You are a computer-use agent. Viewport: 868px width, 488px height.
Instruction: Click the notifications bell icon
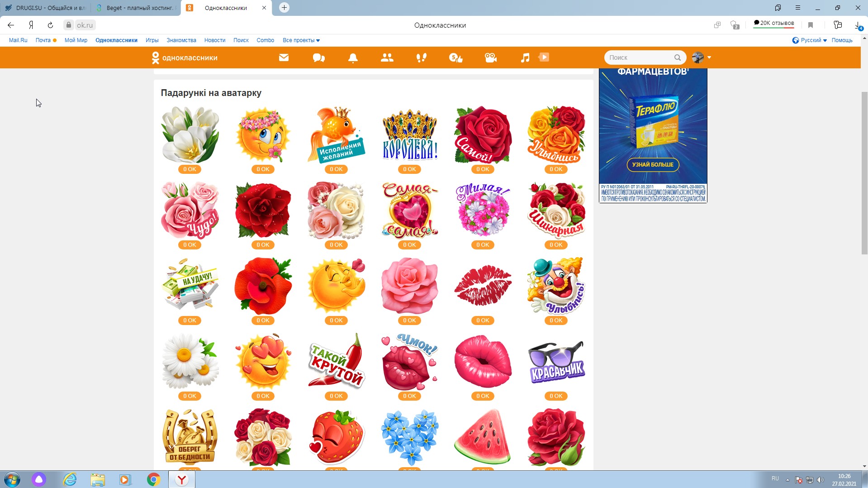click(x=353, y=57)
